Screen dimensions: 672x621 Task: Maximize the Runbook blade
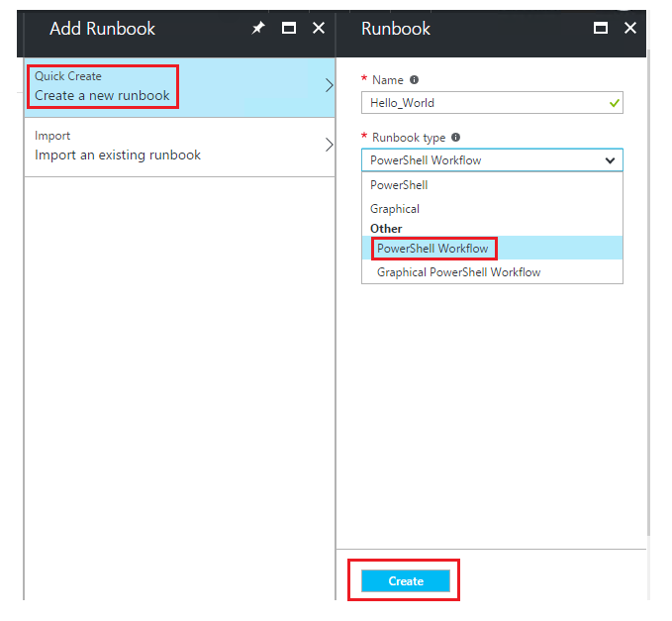click(x=601, y=29)
